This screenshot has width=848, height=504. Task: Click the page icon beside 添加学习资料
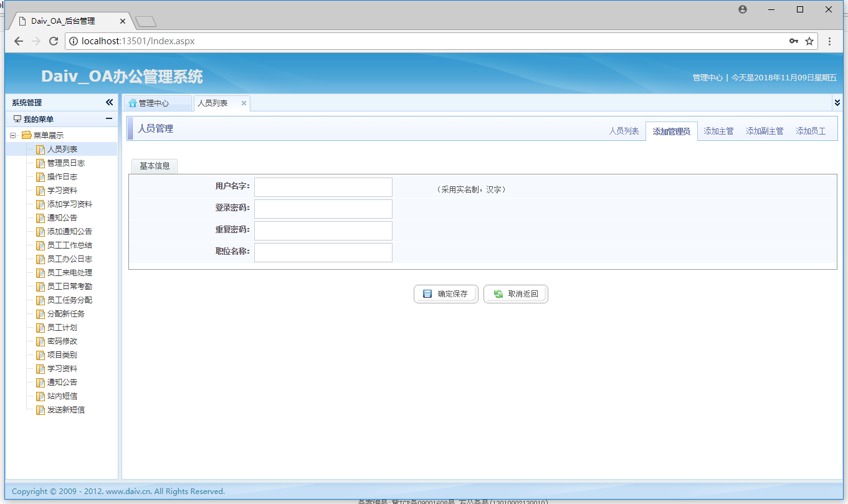tap(40, 204)
